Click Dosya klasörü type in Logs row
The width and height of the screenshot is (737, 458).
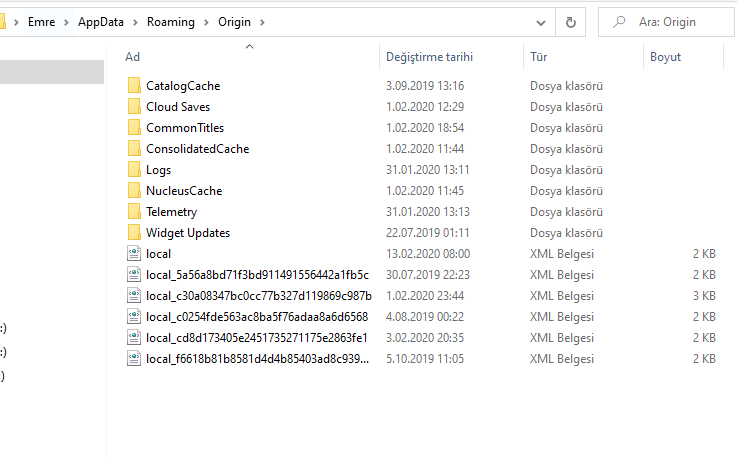[566, 170]
